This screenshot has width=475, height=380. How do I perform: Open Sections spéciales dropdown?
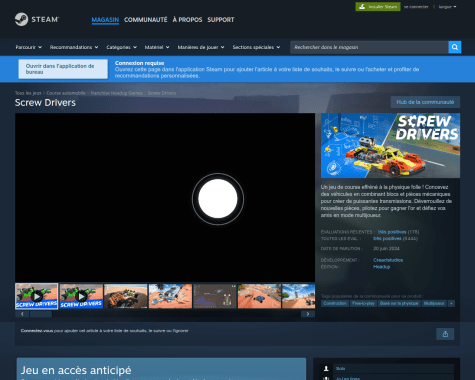point(256,47)
